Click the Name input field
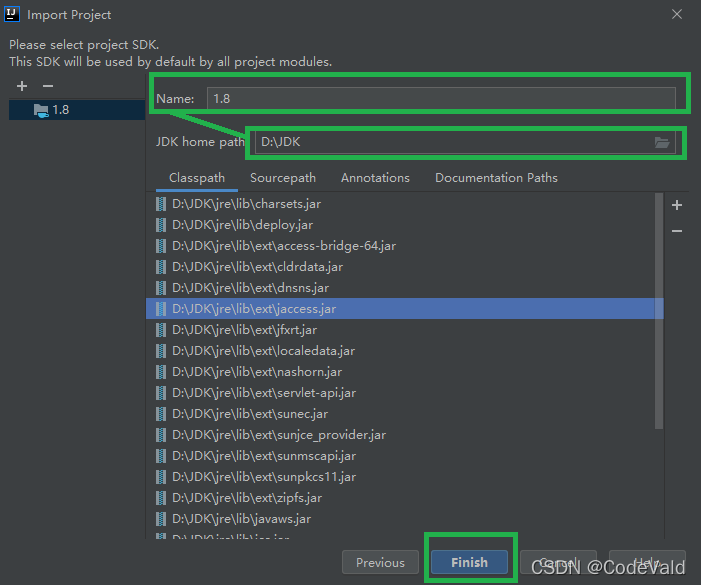Screen dimensions: 701x585 (441, 99)
